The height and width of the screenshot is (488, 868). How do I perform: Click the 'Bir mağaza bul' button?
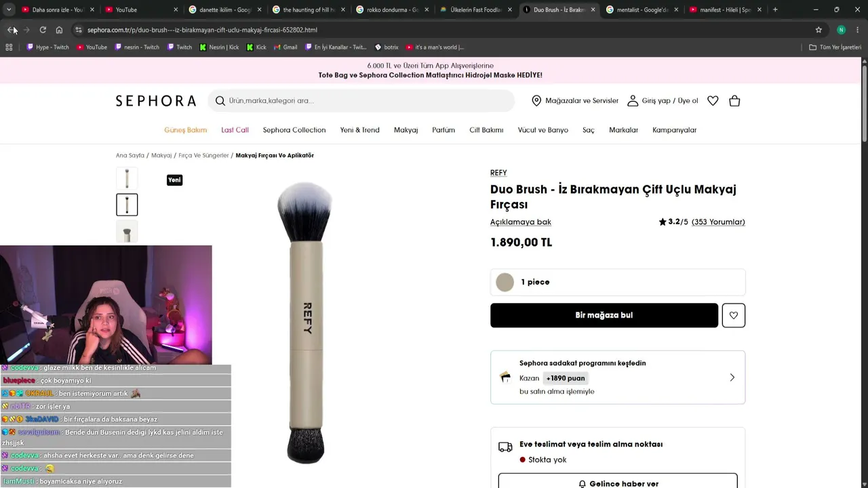[x=604, y=315]
